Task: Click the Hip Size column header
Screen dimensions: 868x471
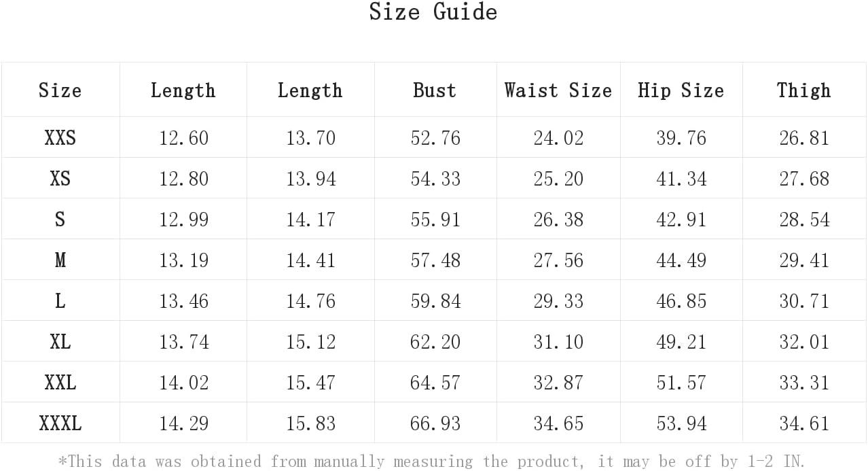Action: point(681,90)
